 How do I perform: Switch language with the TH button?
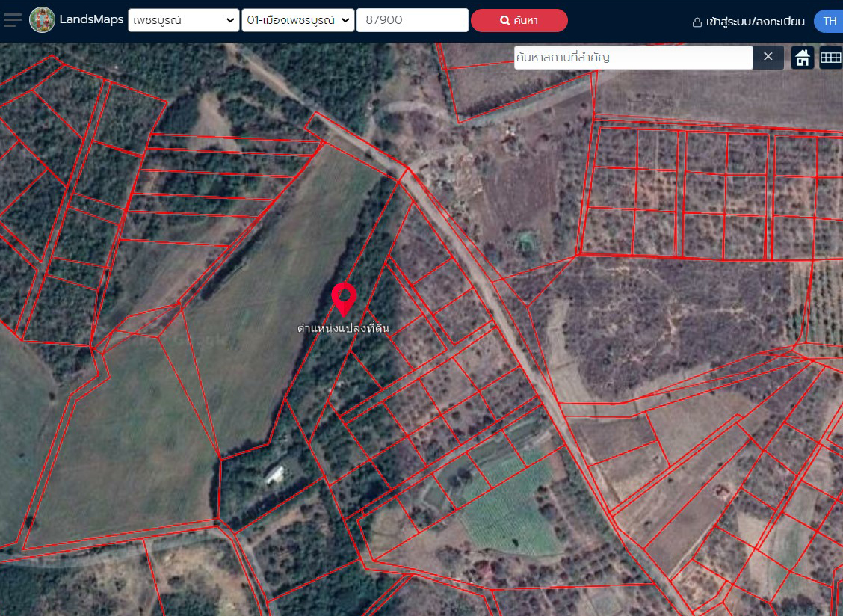[x=829, y=21]
